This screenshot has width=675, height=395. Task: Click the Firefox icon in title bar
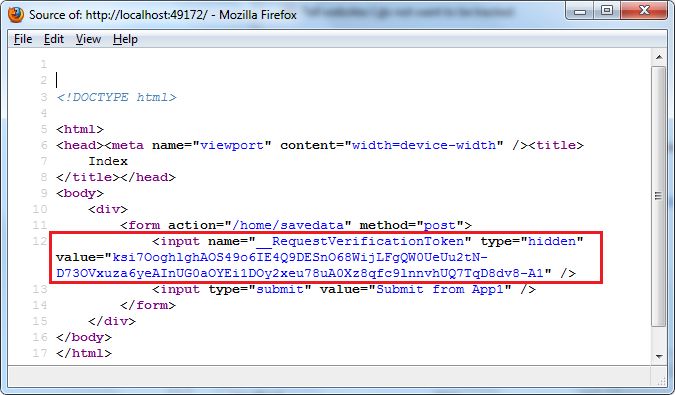coord(16,15)
